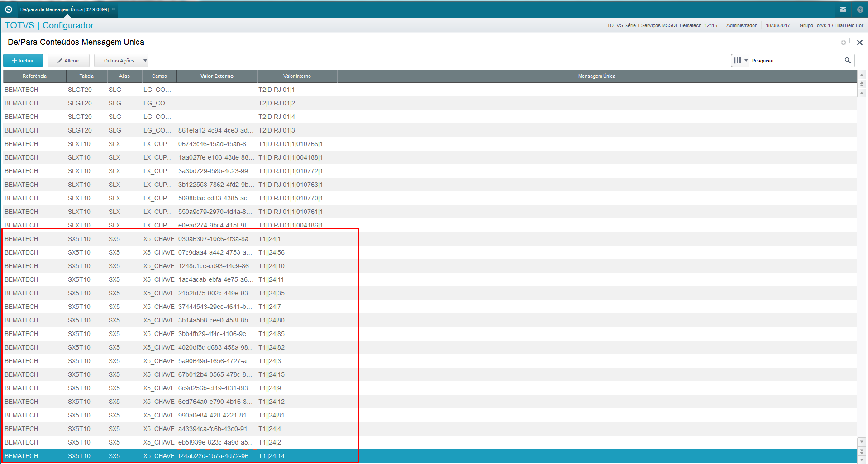Open the search columns filter dropdown
Image resolution: width=868 pixels, height=464 pixels.
pyautogui.click(x=740, y=61)
